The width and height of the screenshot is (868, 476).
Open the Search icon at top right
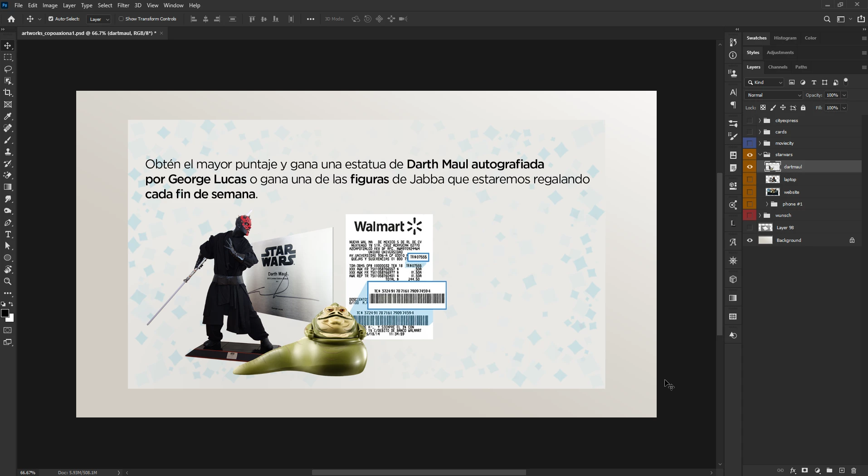pyautogui.click(x=827, y=19)
